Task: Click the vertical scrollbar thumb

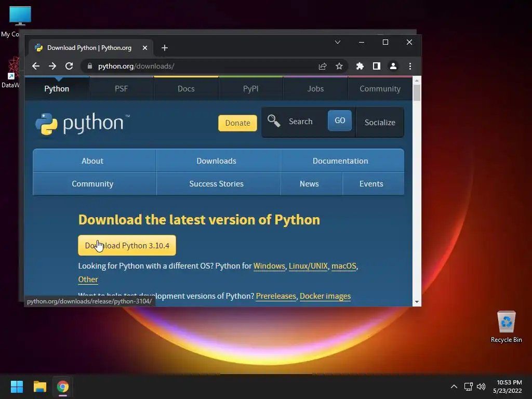Action: pos(417,92)
